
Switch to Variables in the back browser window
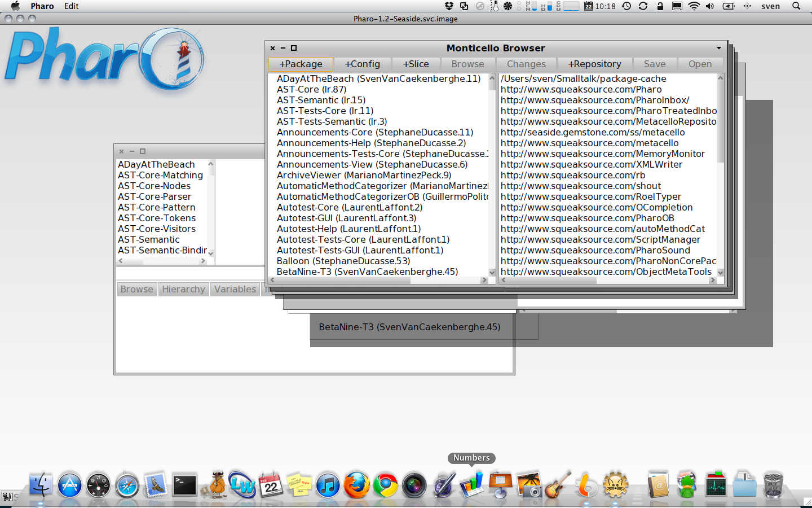(235, 289)
